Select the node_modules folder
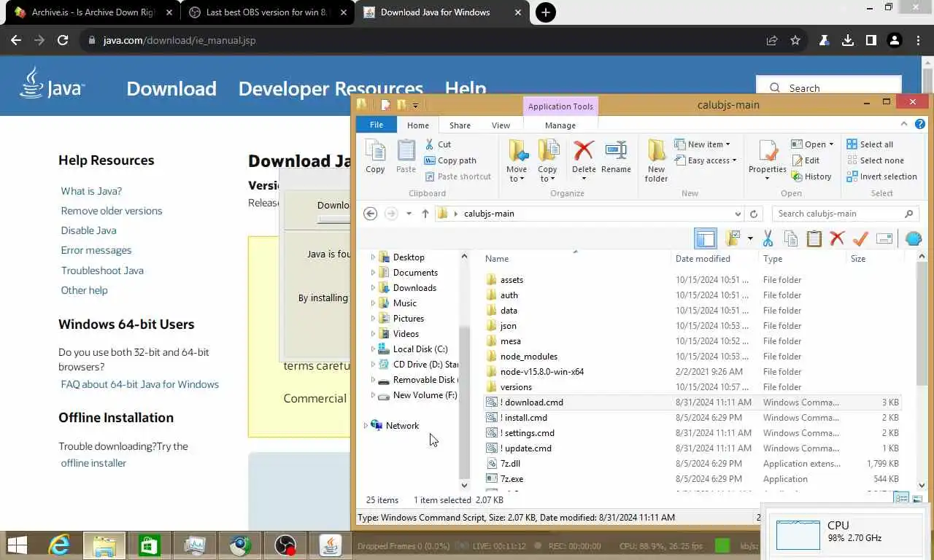 pyautogui.click(x=693, y=357)
